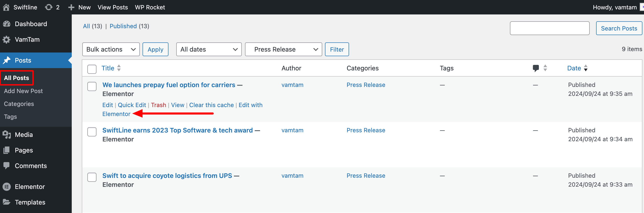Viewport: 644px width, 213px height.
Task: Click the Filter button
Action: (x=337, y=49)
